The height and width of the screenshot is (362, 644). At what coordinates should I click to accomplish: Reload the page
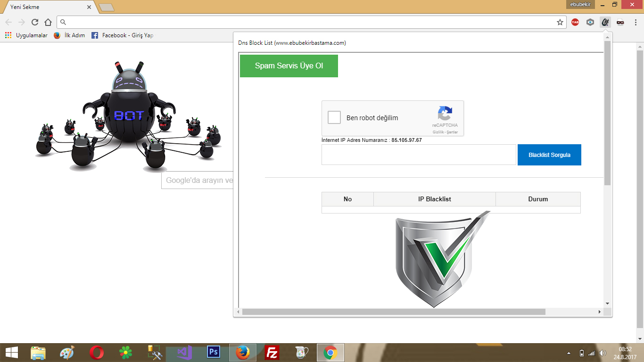pos(34,22)
